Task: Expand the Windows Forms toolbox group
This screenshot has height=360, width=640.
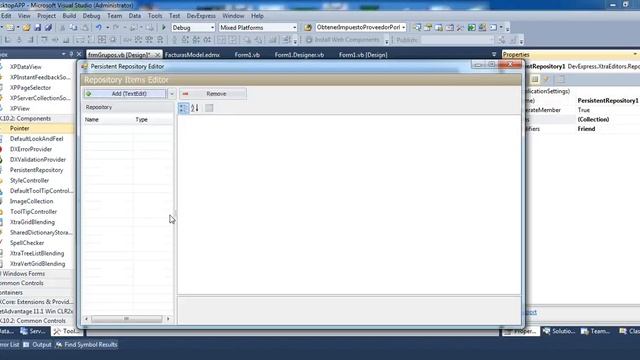Action: click(x=37, y=273)
